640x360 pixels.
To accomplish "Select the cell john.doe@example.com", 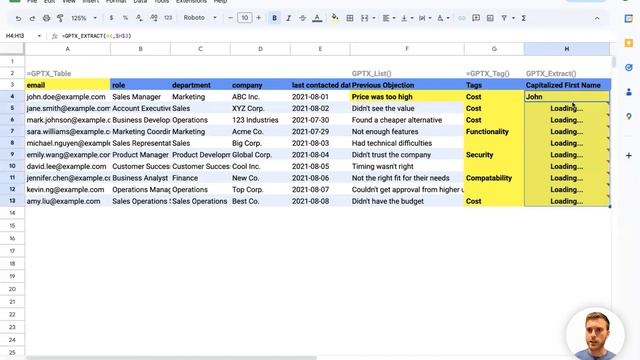I will [x=67, y=97].
